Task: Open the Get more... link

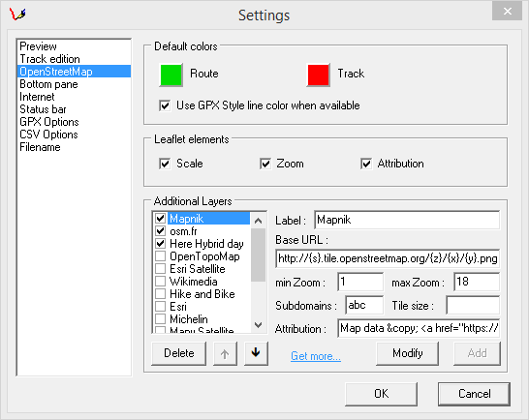Action: click(x=316, y=356)
